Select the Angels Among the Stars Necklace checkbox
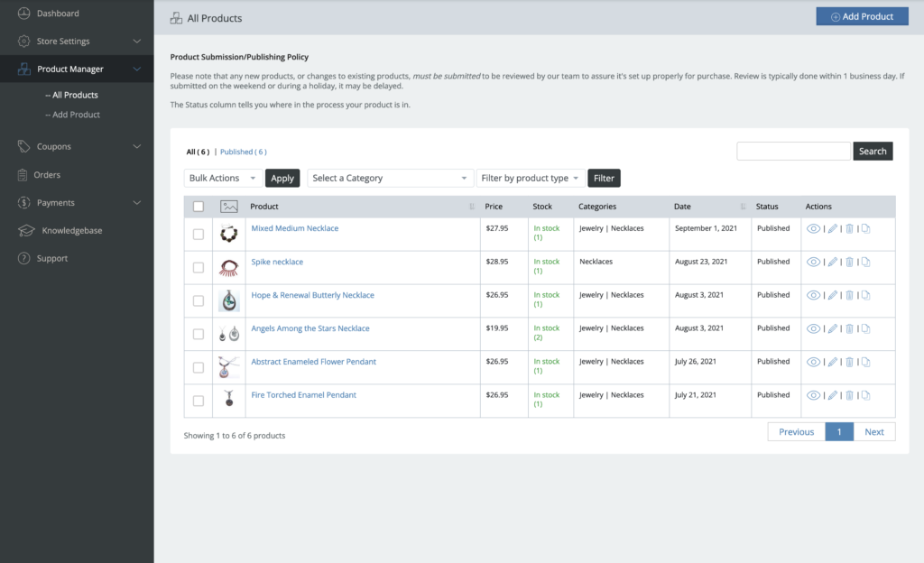This screenshot has width=924, height=563. 199,334
